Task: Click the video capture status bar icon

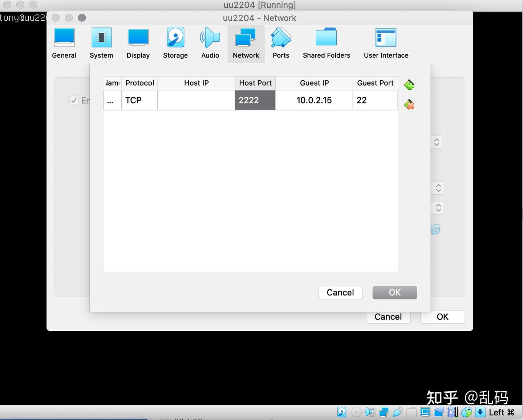Action: (x=439, y=412)
